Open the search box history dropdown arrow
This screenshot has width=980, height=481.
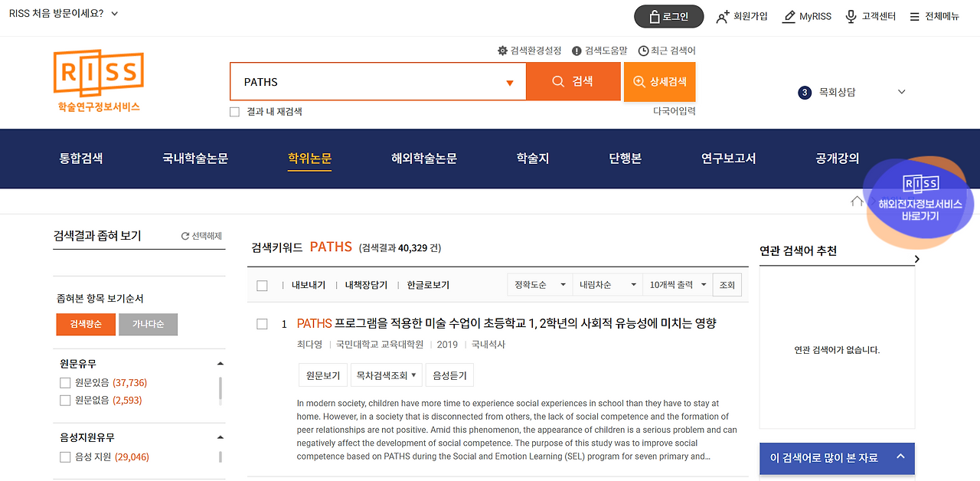(510, 83)
